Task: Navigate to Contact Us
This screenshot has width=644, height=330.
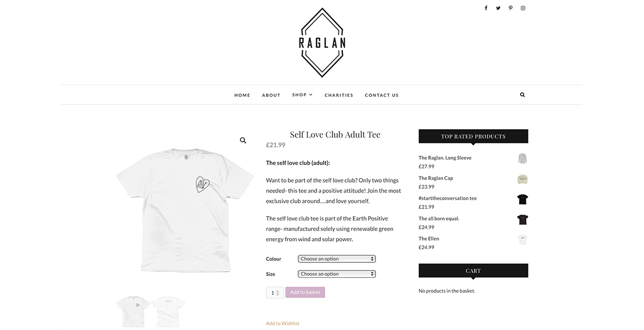Action: [381, 95]
